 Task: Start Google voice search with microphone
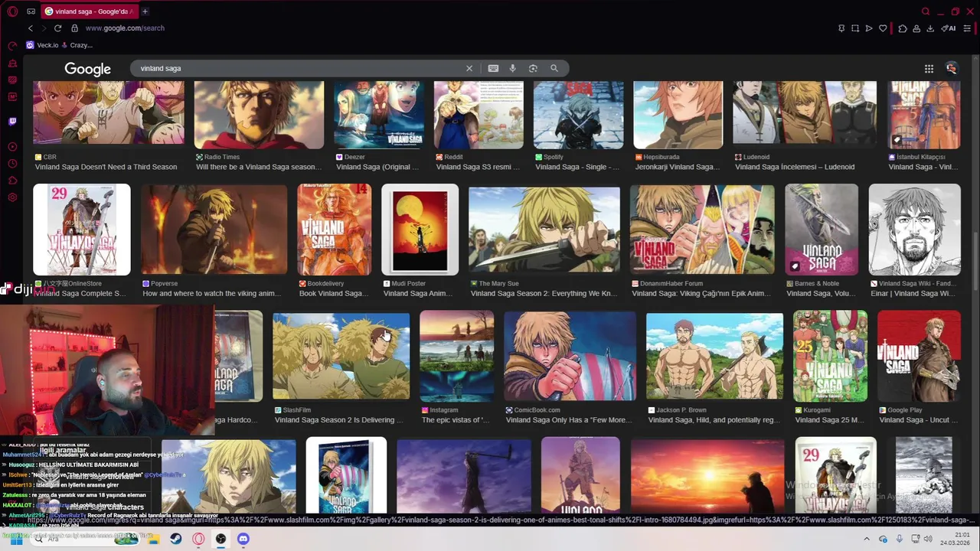(x=513, y=68)
